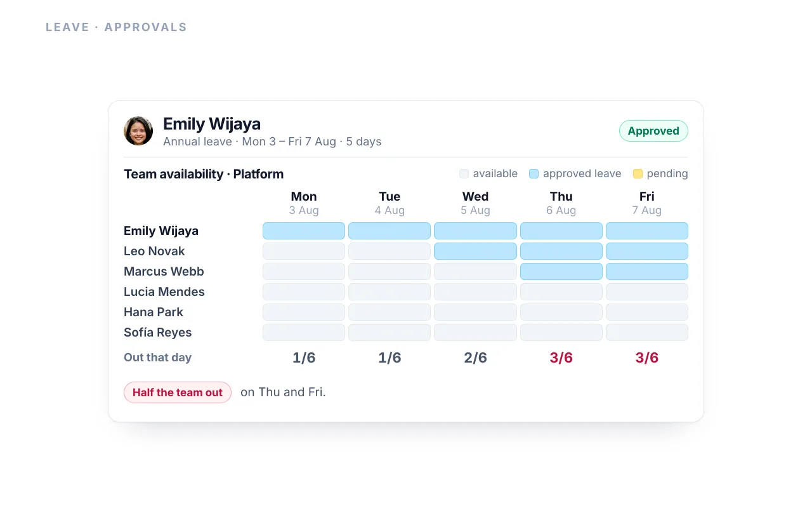This screenshot has height=508, width=812.
Task: Select the Emily Wijaya header name
Action: point(212,124)
